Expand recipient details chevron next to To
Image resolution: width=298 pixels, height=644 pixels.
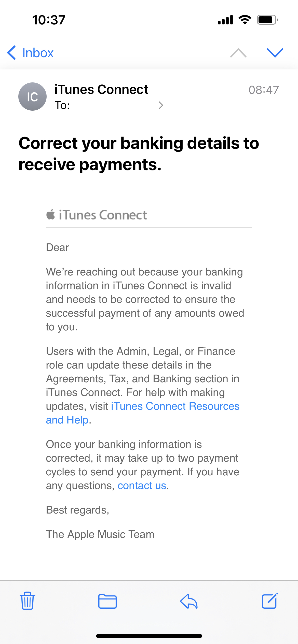click(161, 105)
